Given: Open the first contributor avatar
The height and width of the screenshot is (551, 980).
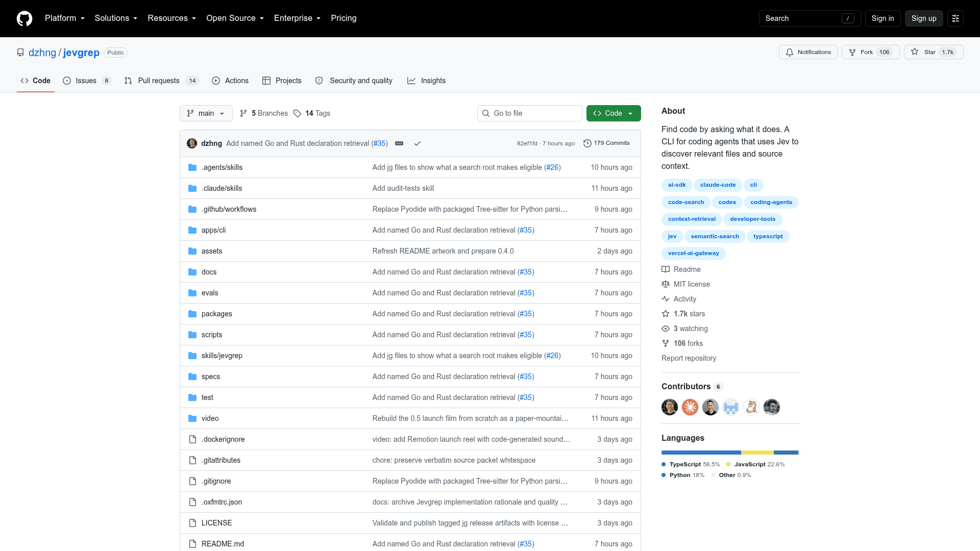Looking at the screenshot, I should pyautogui.click(x=670, y=407).
